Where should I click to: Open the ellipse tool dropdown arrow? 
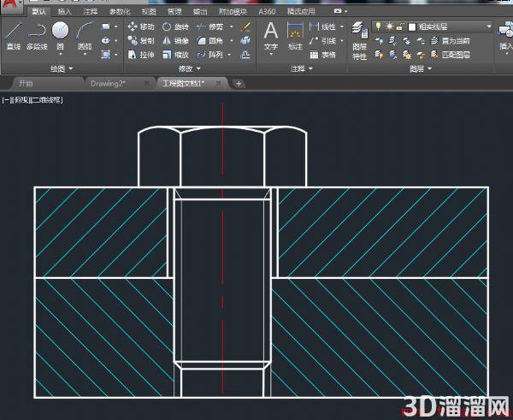[x=116, y=40]
